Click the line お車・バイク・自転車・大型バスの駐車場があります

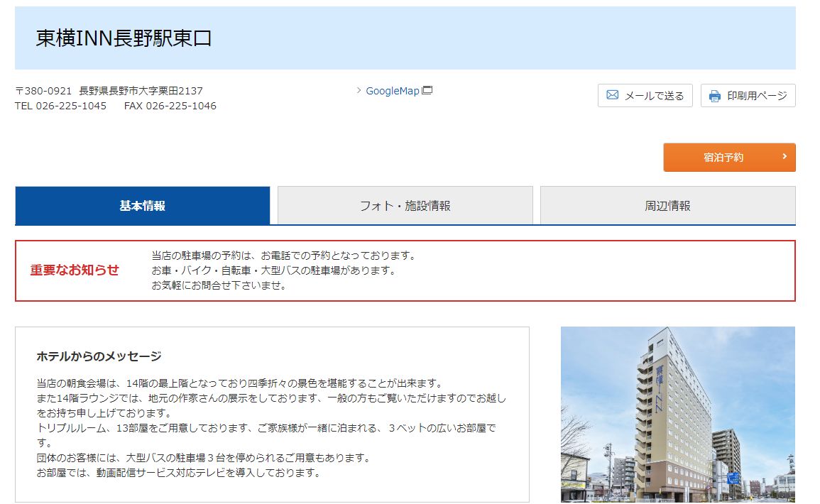(x=275, y=270)
